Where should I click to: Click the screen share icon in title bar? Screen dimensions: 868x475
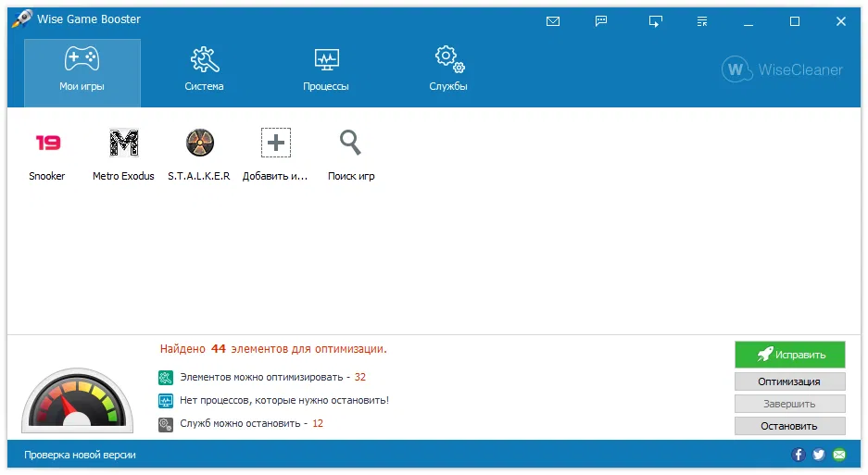(656, 21)
